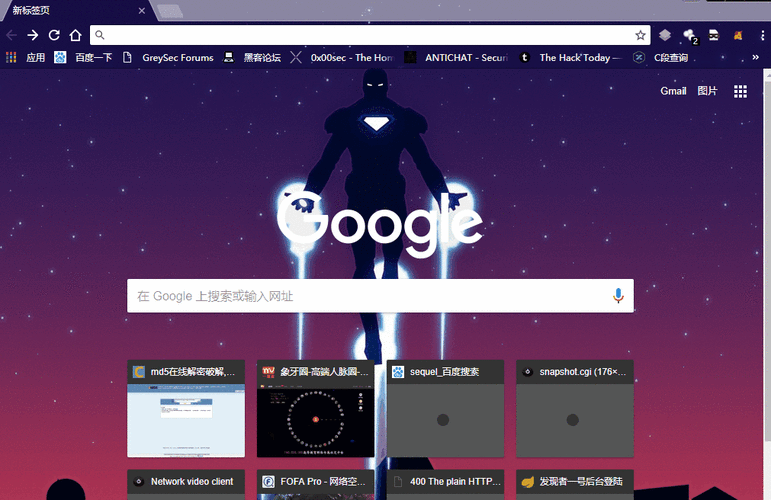Expand the hidden bookmarks overflow chevron

coord(755,58)
